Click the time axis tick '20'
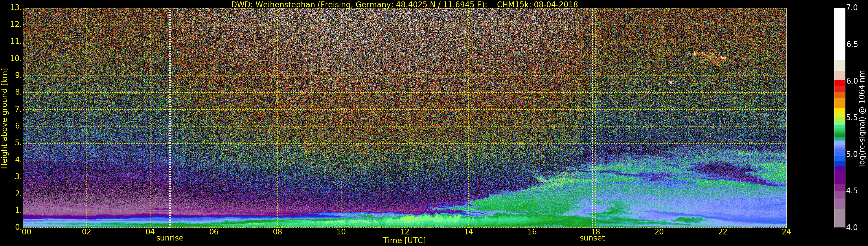The width and height of the screenshot is (868, 246). point(659,232)
